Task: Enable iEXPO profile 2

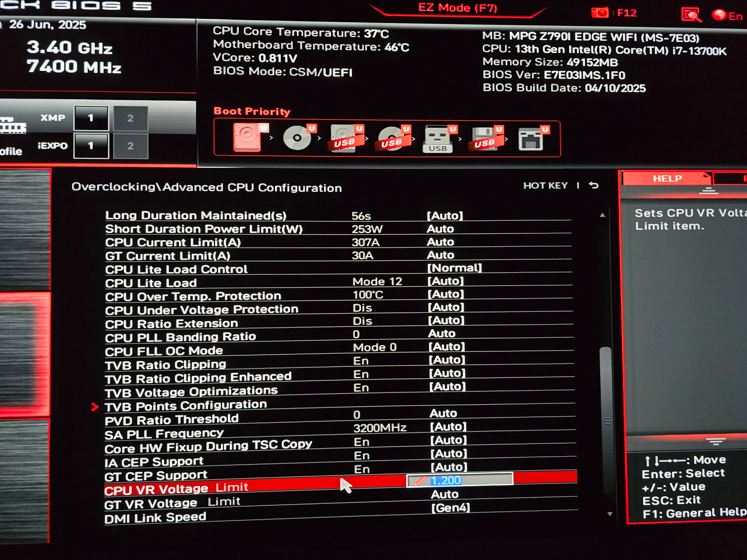Action: (x=131, y=146)
